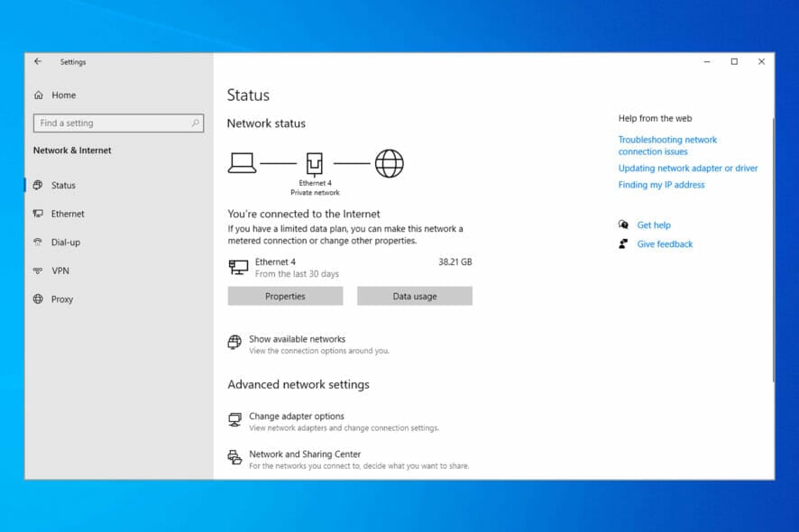Click the Get help chat icon
The height and width of the screenshot is (532, 799).
[x=623, y=225]
